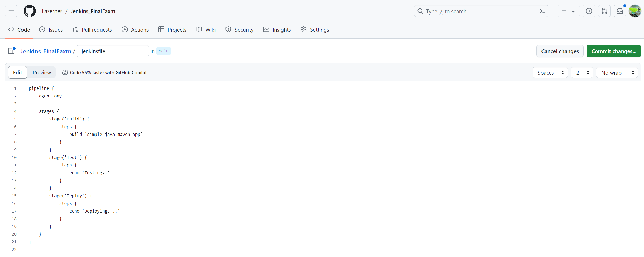This screenshot has height=257, width=644.
Task: Click the echo 'Deploying....' line
Action: point(95,211)
